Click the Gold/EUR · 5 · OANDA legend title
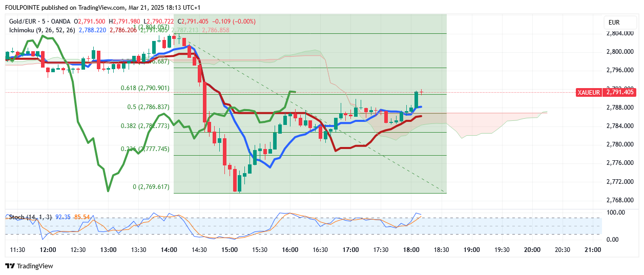Screen dimensions: 644x275 coord(40,22)
